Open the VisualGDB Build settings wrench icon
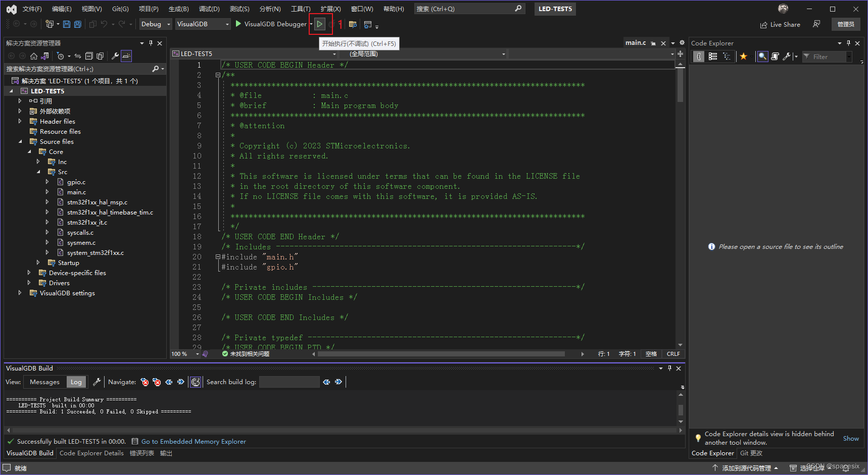Screen dimensions: 868x475 point(97,382)
